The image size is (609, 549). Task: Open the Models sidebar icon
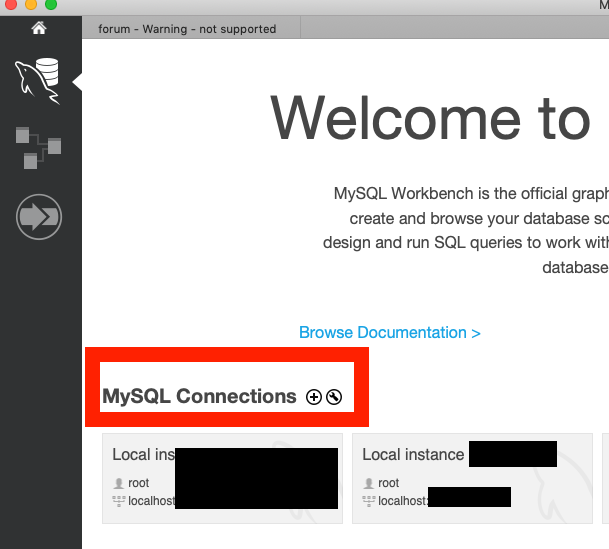[x=38, y=148]
